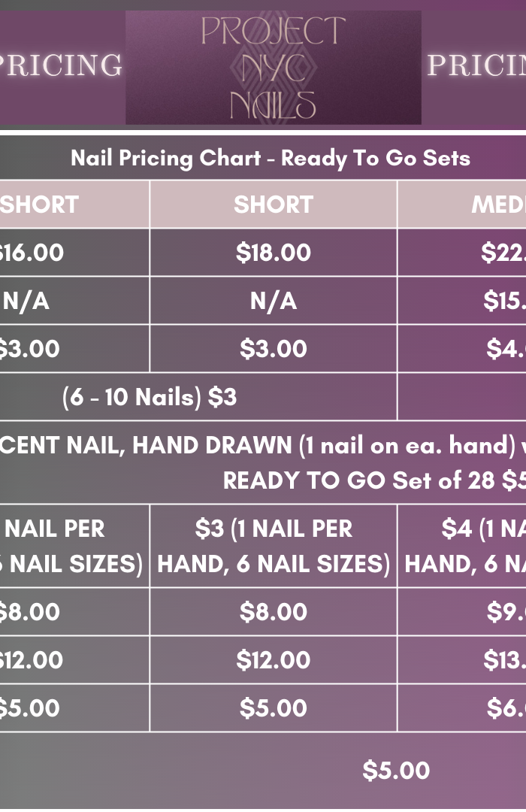
Task: Click the Project NYC Nails logo
Action: (x=273, y=68)
